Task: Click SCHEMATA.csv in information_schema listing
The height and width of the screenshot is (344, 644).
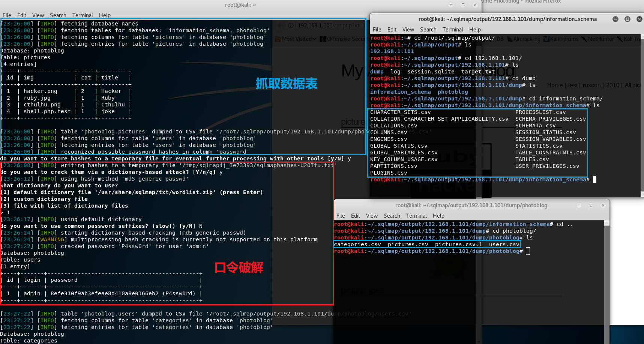Action: (535, 126)
